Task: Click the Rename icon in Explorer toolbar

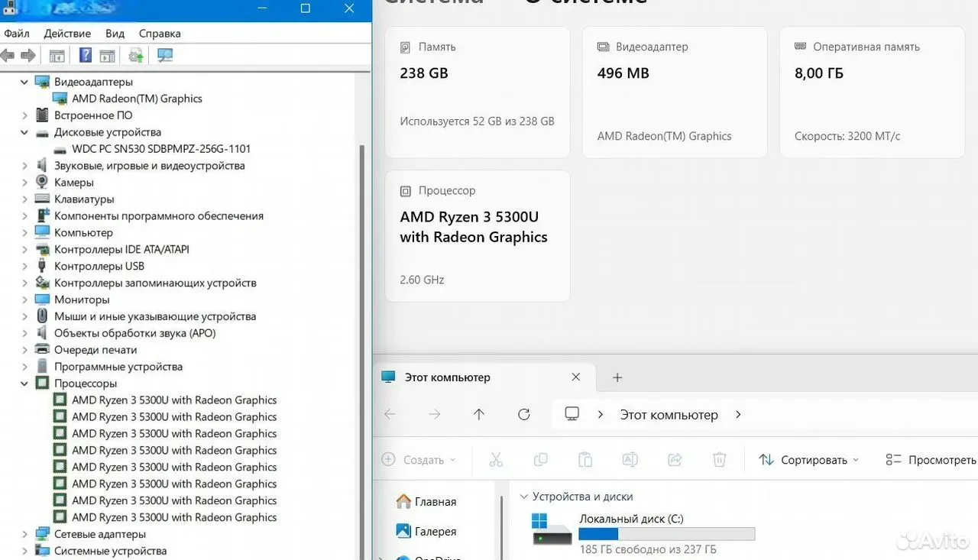Action: tap(630, 459)
